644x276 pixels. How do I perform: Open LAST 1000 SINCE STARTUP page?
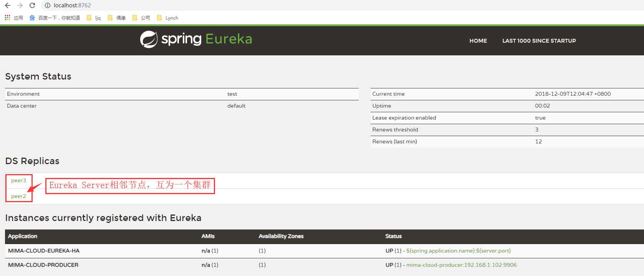click(x=539, y=41)
